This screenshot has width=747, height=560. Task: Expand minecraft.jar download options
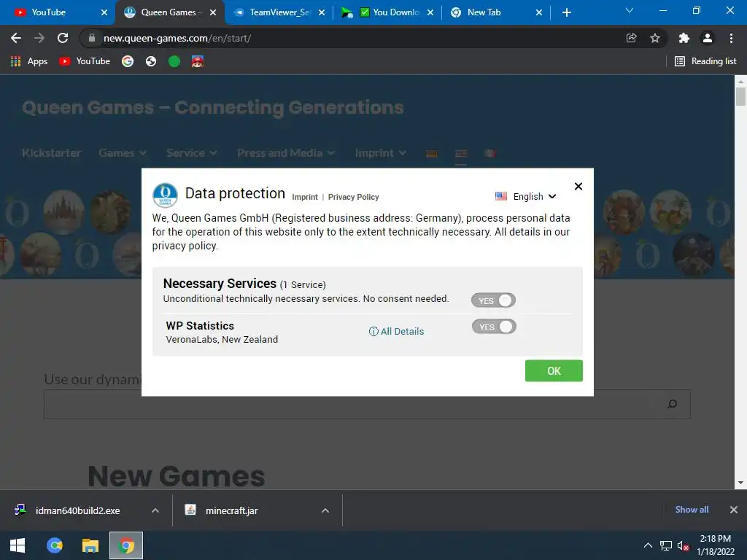coord(325,510)
